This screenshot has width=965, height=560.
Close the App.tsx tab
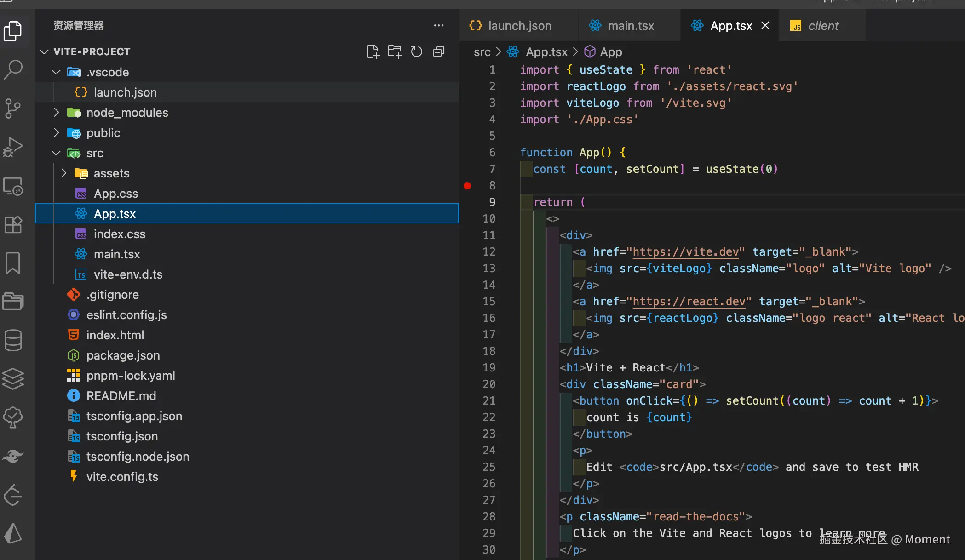[x=765, y=26]
